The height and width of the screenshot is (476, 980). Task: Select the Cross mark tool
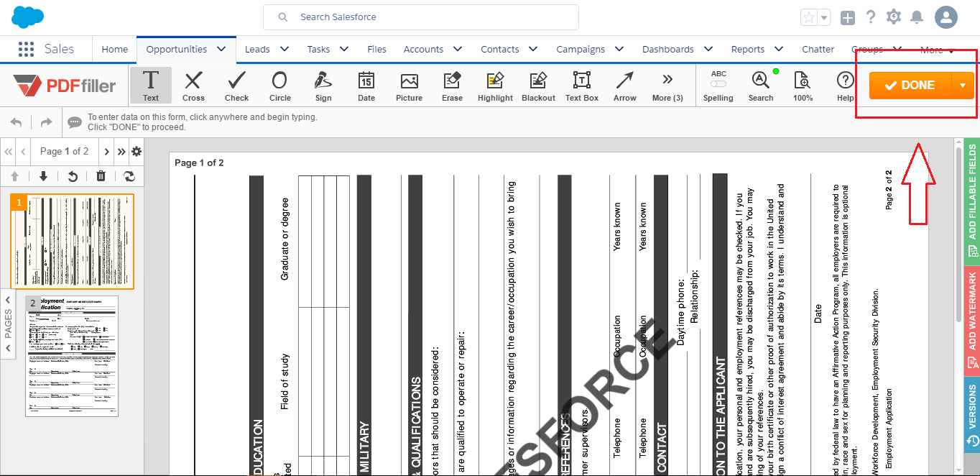pos(193,85)
